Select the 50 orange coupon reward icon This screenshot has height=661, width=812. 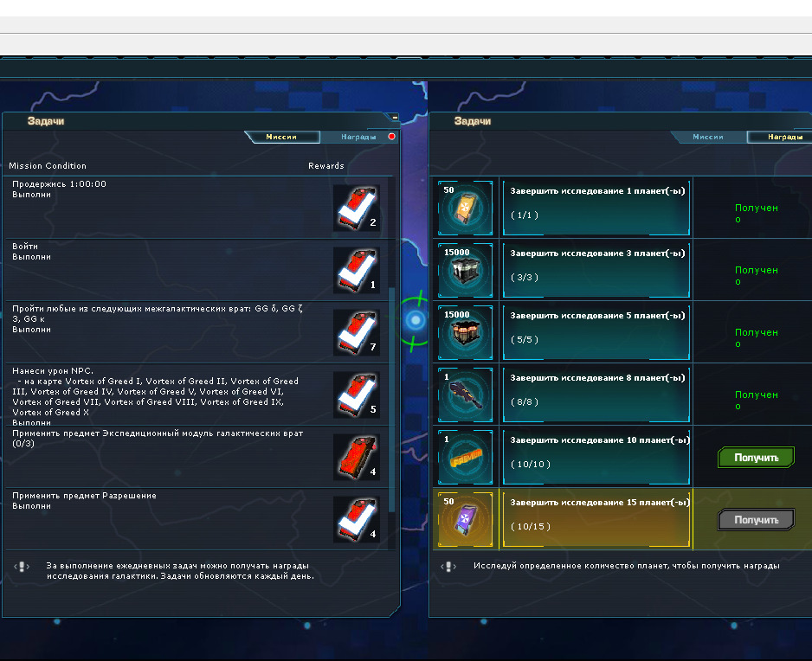(465, 208)
